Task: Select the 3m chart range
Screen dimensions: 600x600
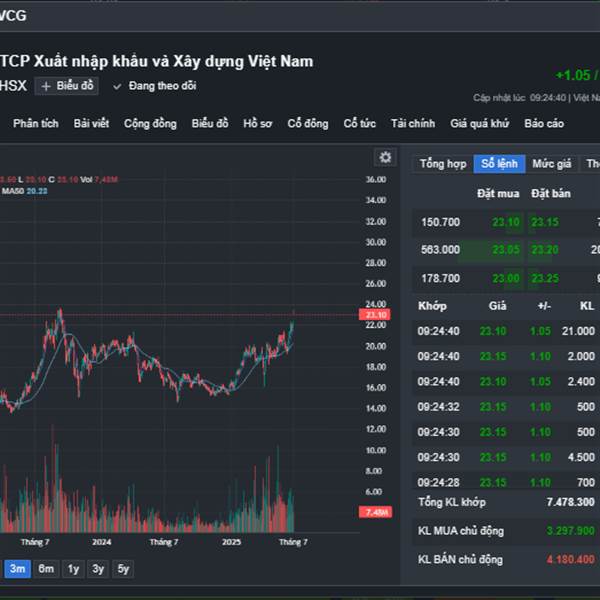Action: point(17,569)
